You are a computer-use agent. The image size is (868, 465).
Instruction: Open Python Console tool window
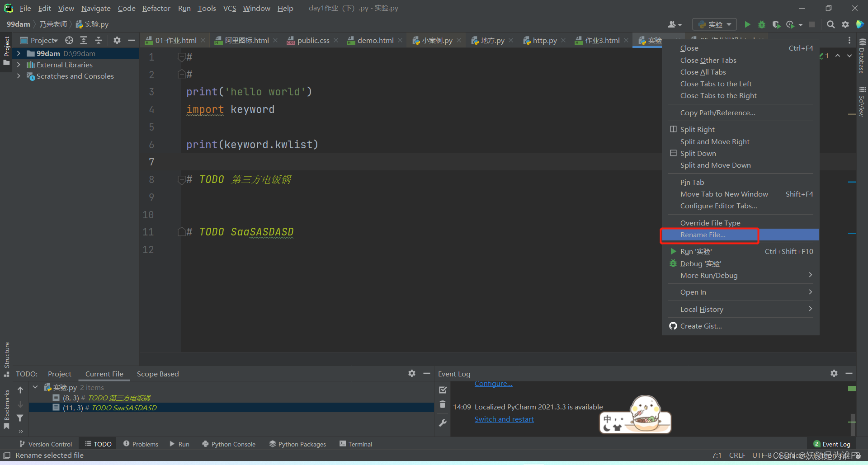(x=229, y=444)
